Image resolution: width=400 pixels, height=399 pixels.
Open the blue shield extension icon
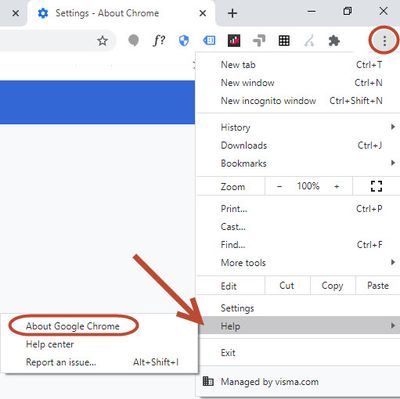click(x=184, y=41)
